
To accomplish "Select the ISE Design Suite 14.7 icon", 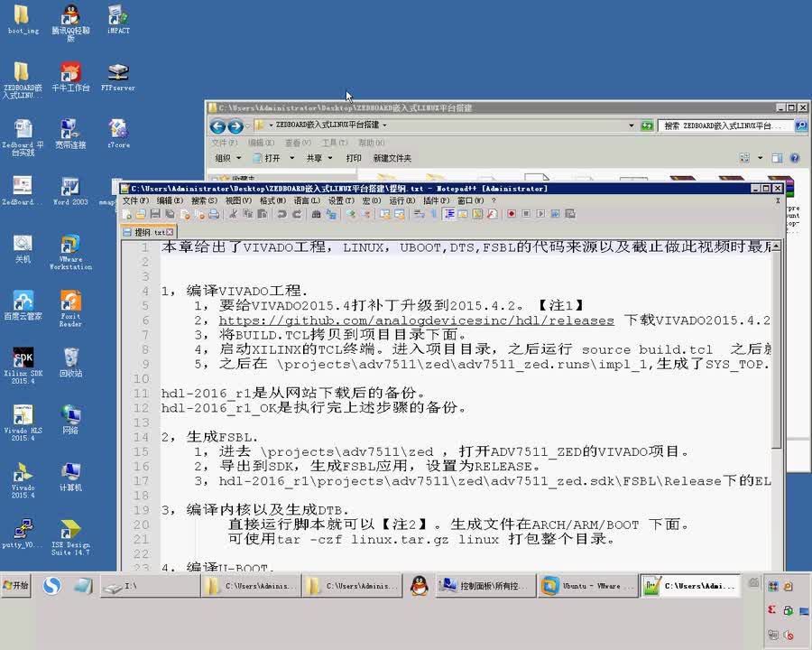I will click(70, 537).
